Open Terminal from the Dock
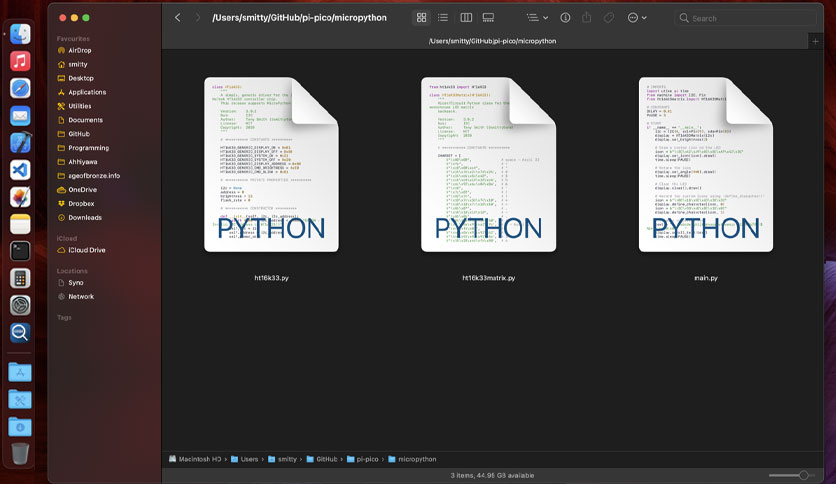The image size is (836, 484). pos(20,251)
